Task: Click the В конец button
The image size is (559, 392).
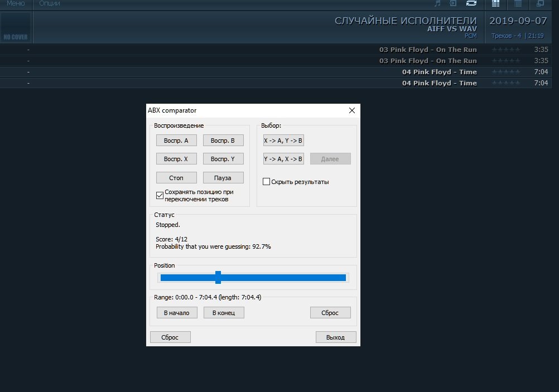Action: (x=224, y=313)
